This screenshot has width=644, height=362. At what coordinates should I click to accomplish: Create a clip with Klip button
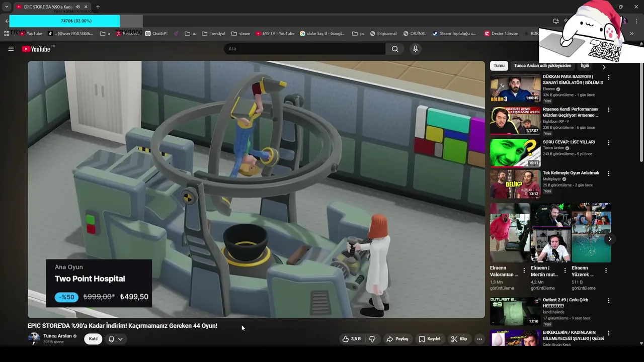tap(459, 339)
